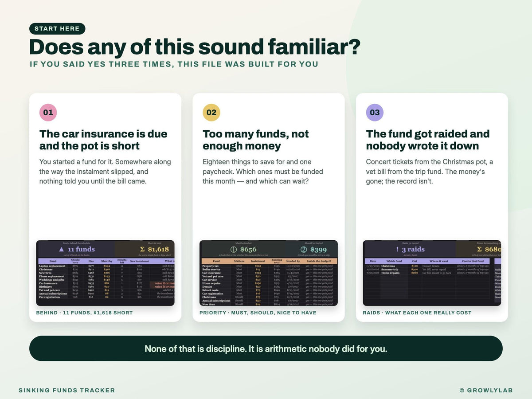
Task: Click the 'Short by' column header
Action: (x=107, y=261)
